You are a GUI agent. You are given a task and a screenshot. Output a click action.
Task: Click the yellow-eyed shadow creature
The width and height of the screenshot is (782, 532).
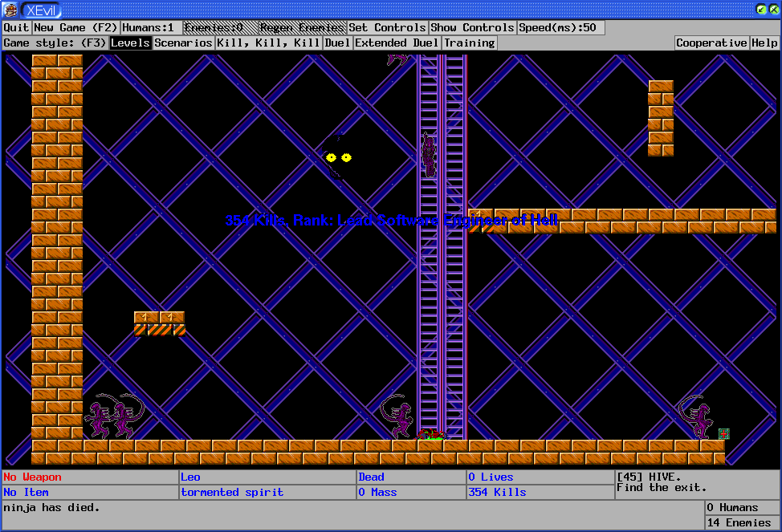coord(337,157)
